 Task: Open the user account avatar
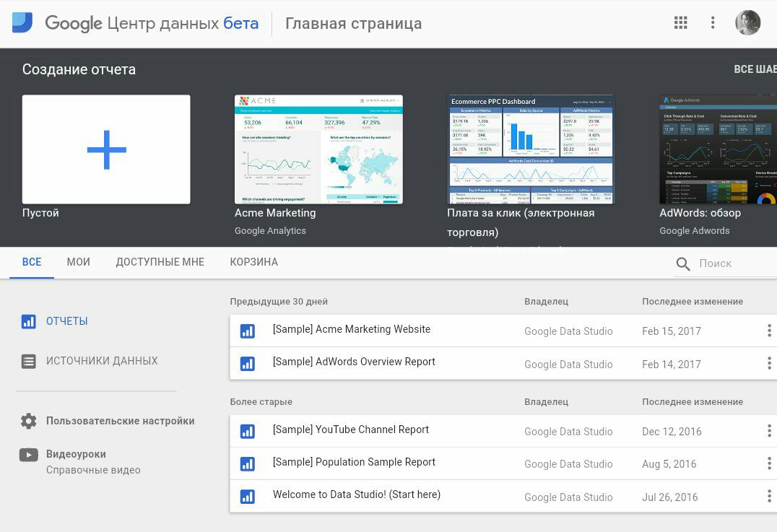pyautogui.click(x=748, y=22)
